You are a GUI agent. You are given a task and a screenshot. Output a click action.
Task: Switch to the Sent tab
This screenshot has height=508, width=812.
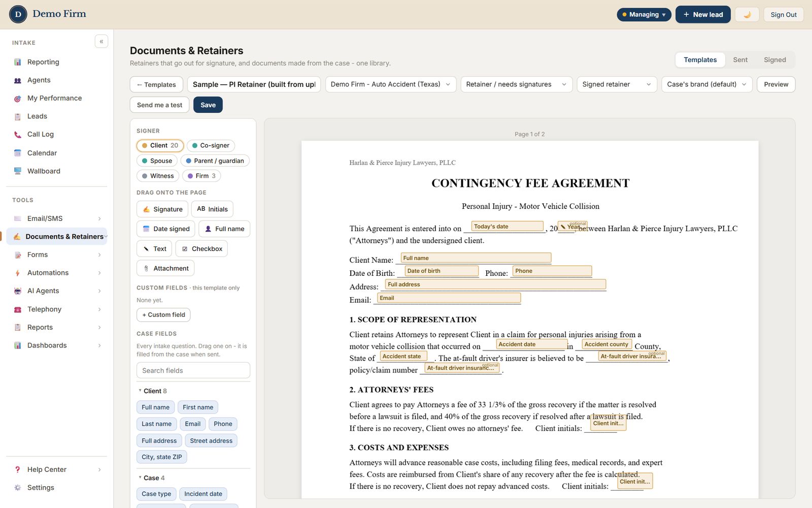point(740,60)
